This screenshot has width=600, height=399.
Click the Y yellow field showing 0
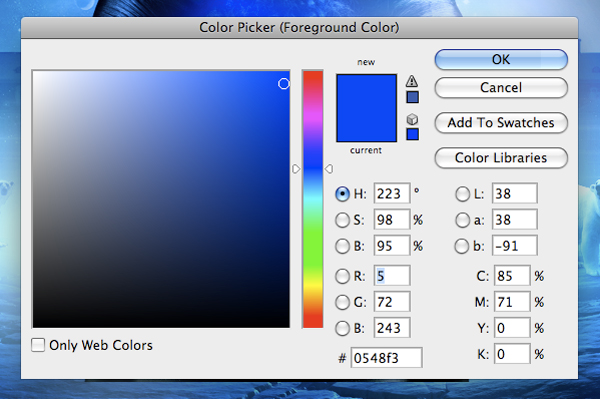coord(512,328)
